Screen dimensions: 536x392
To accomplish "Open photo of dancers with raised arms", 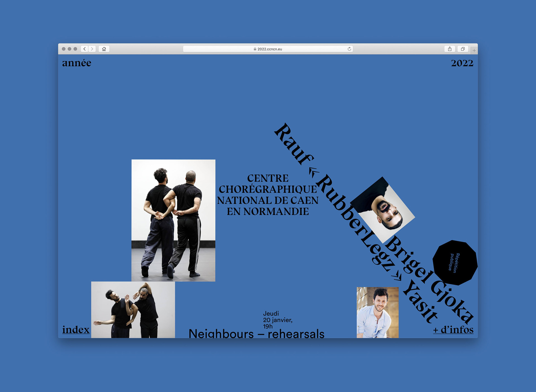I will 133,310.
